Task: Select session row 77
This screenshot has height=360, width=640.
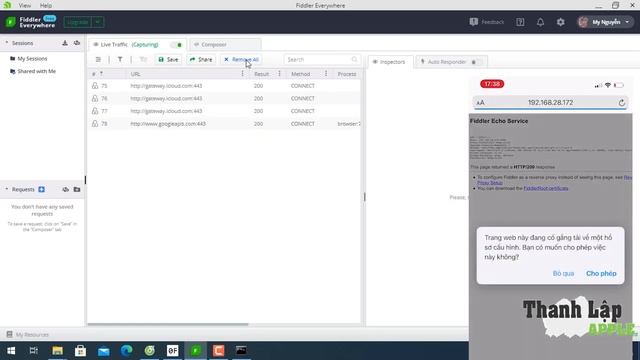Action: pyautogui.click(x=224, y=111)
